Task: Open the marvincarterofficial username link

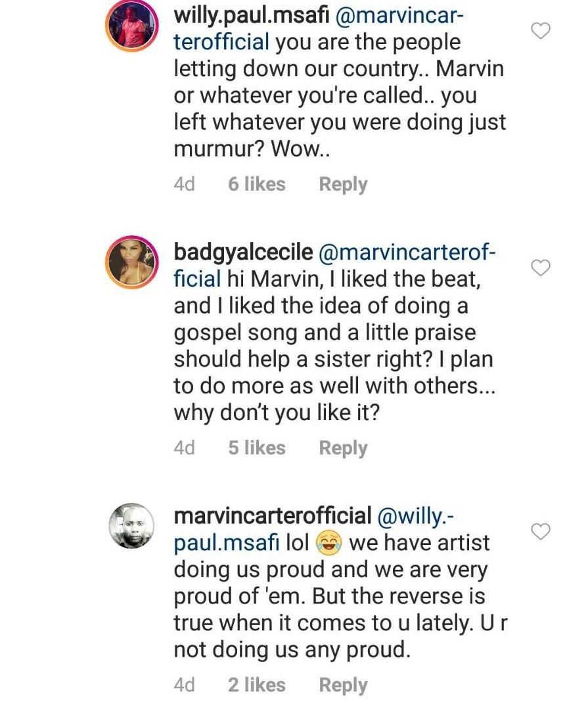Action: pyautogui.click(x=272, y=517)
